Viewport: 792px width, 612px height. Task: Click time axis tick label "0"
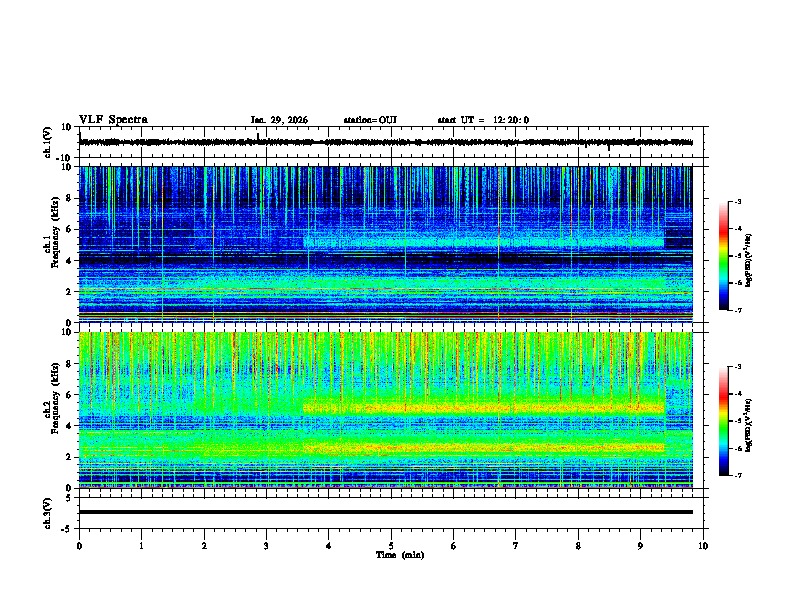pyautogui.click(x=79, y=546)
